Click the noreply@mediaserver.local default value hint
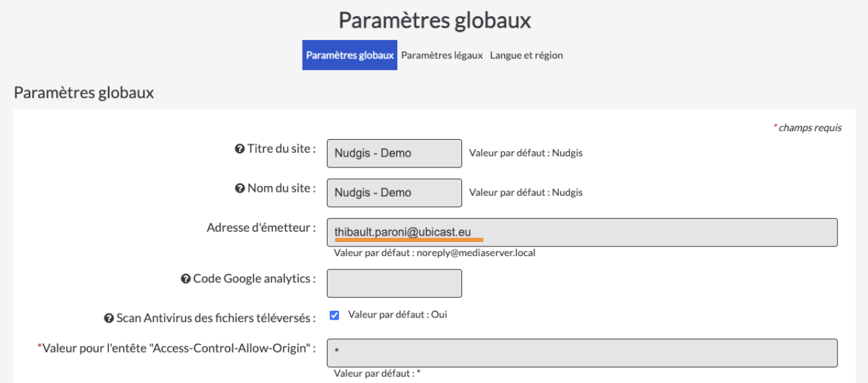 [435, 253]
